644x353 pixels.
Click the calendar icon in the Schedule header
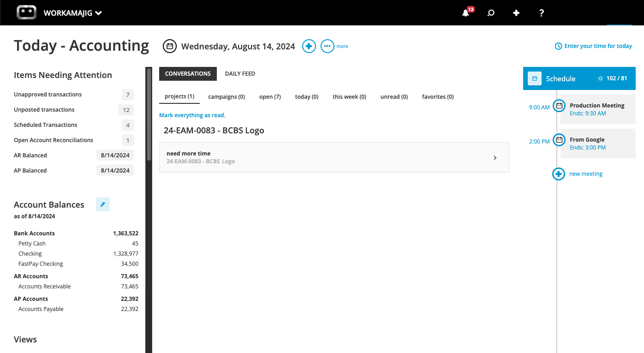534,78
